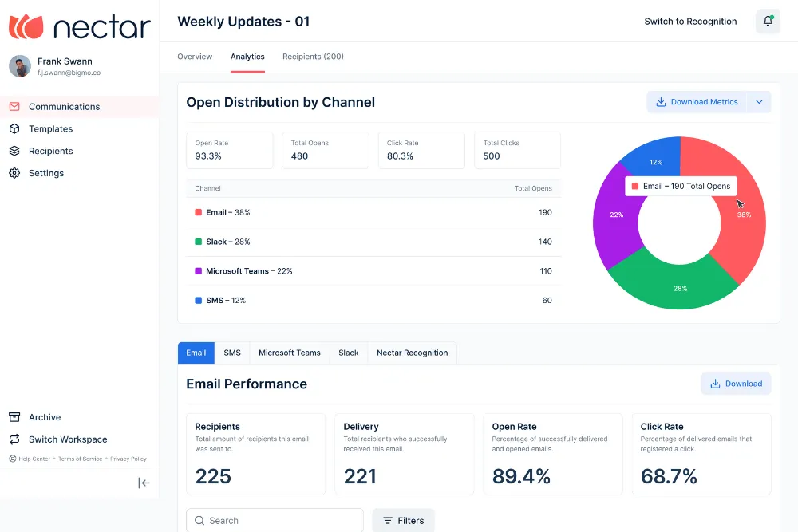Click the Templates cube icon
Image resolution: width=798 pixels, height=532 pixels.
[14, 128]
